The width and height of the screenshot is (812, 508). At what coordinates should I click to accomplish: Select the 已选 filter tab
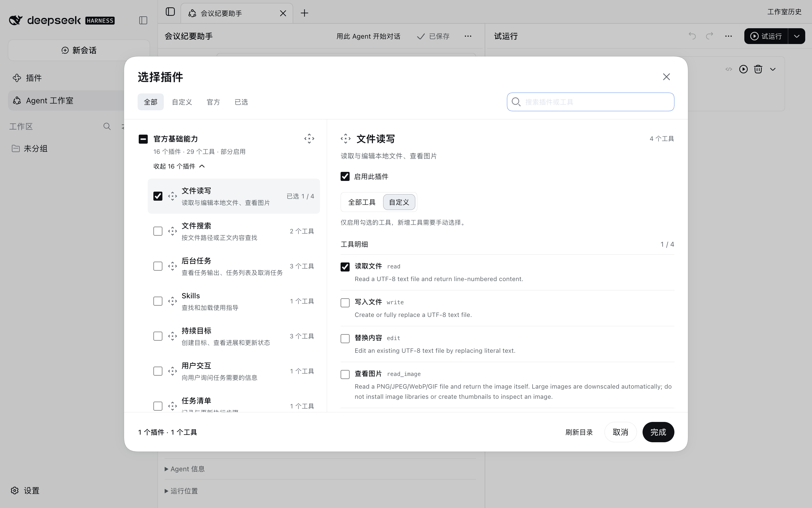point(241,102)
